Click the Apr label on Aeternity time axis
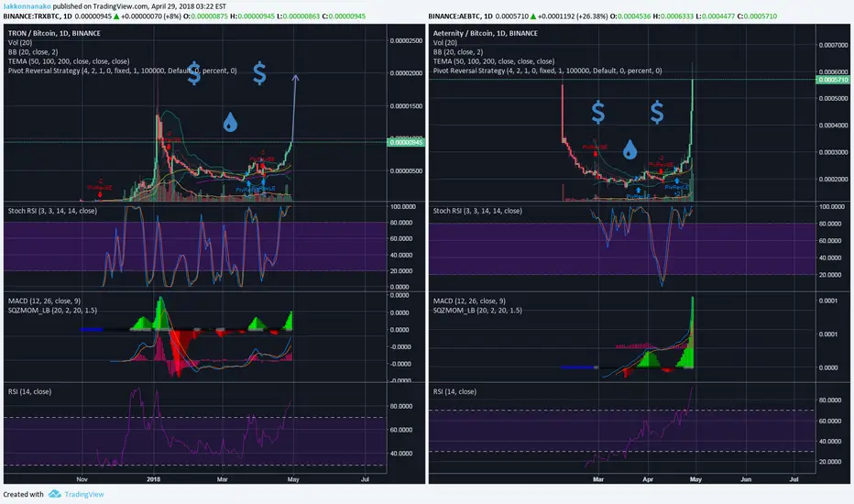Image resolution: width=854 pixels, height=504 pixels. (648, 479)
